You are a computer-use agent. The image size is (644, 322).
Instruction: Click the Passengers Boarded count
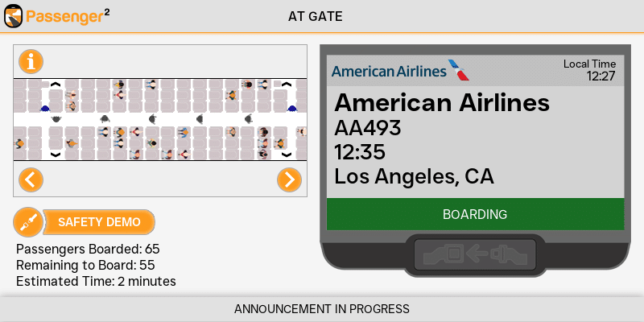(x=88, y=249)
